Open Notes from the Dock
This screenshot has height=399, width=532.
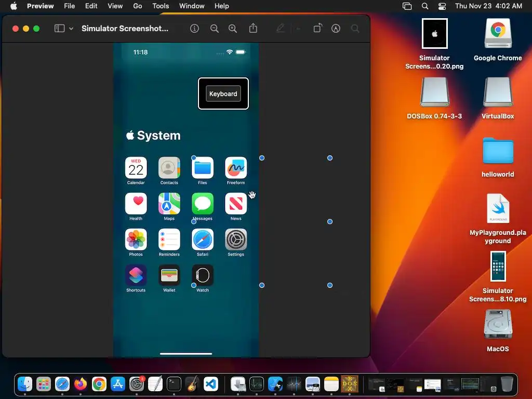[x=331, y=384]
